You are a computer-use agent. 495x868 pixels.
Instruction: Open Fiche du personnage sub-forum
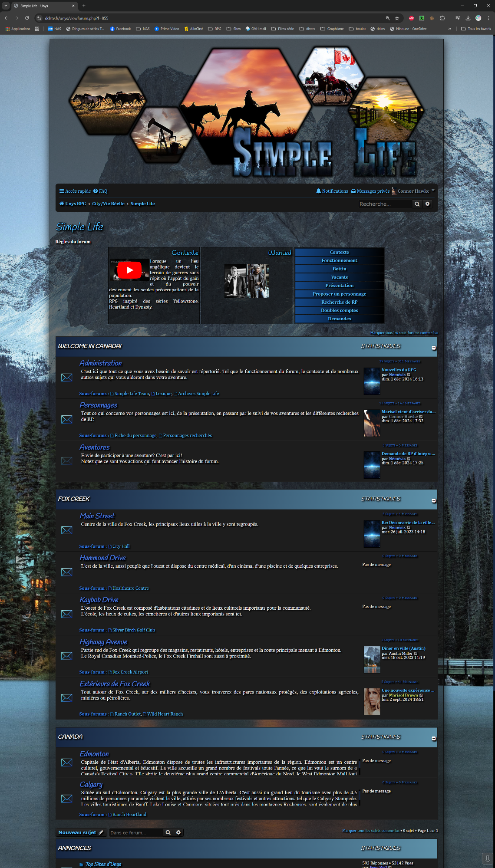pos(135,436)
